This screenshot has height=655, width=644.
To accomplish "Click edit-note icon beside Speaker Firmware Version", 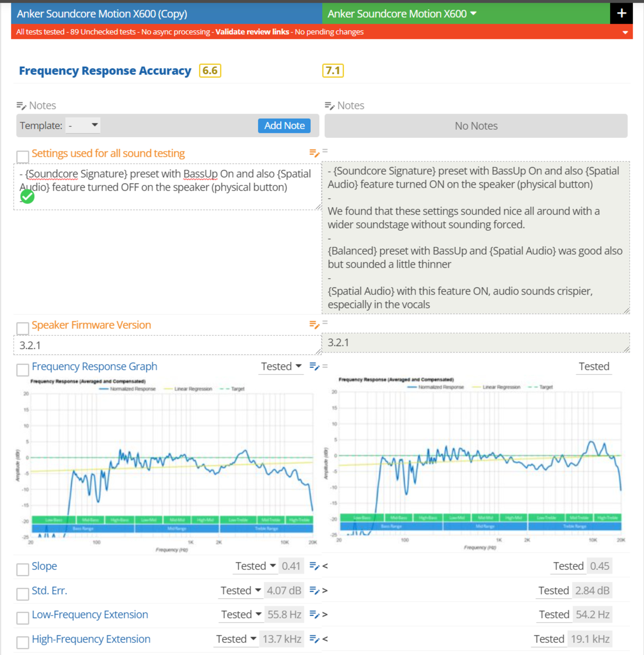I will click(x=314, y=325).
